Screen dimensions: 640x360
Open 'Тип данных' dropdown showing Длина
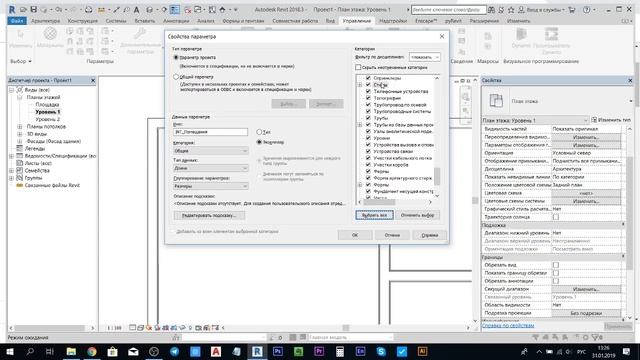[211, 168]
